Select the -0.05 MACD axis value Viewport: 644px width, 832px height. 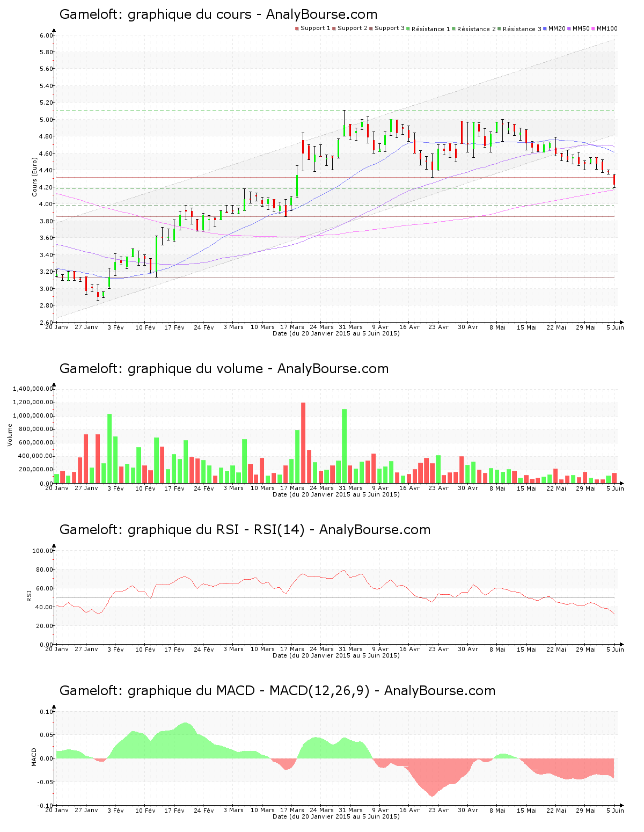coord(46,782)
